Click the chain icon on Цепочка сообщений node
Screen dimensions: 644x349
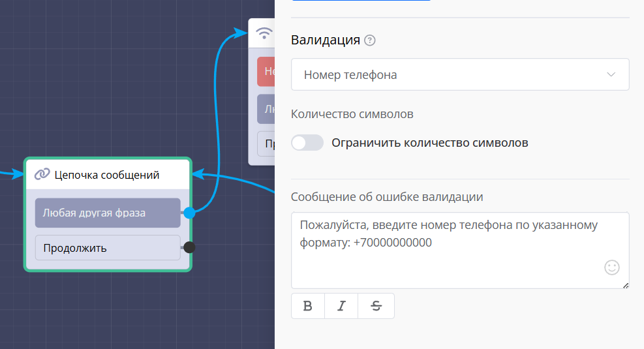[42, 175]
